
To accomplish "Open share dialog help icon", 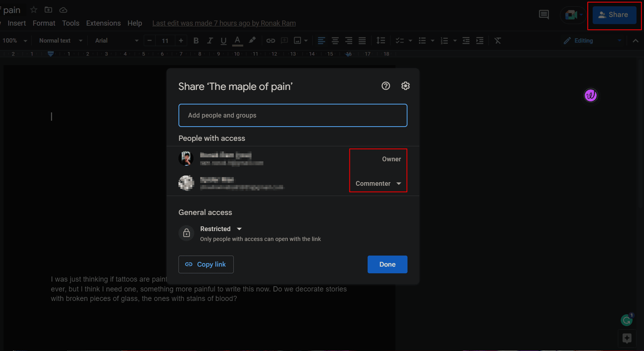I will (x=386, y=86).
